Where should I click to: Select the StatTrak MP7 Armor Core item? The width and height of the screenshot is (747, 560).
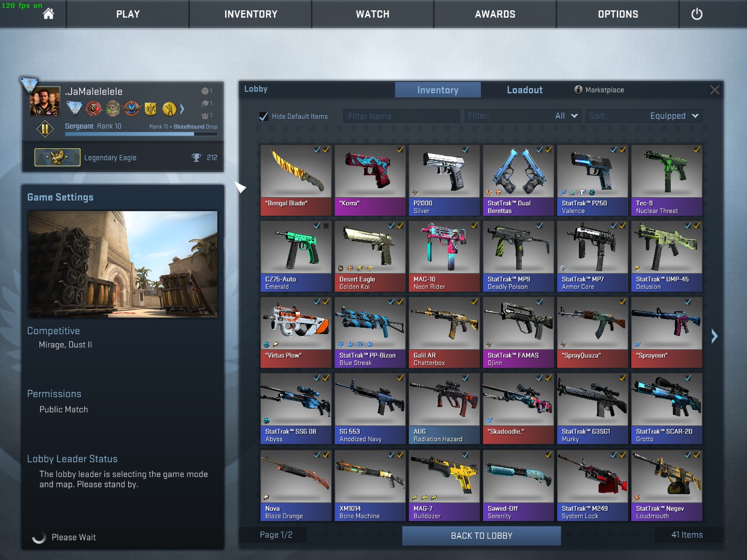pyautogui.click(x=592, y=256)
